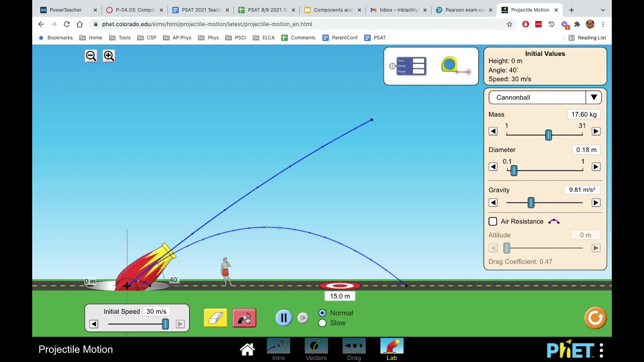The image size is (644, 362).
Task: Fire the cannon with red button
Action: (245, 318)
